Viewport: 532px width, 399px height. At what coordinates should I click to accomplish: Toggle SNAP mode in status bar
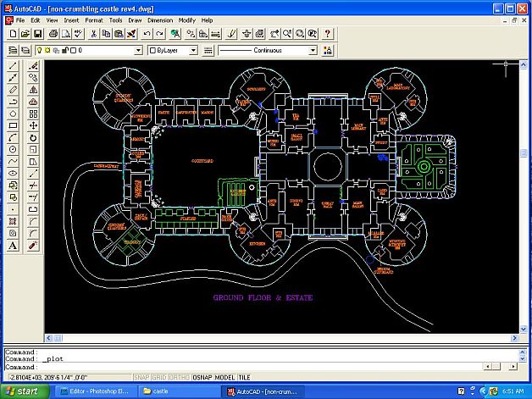(x=141, y=378)
